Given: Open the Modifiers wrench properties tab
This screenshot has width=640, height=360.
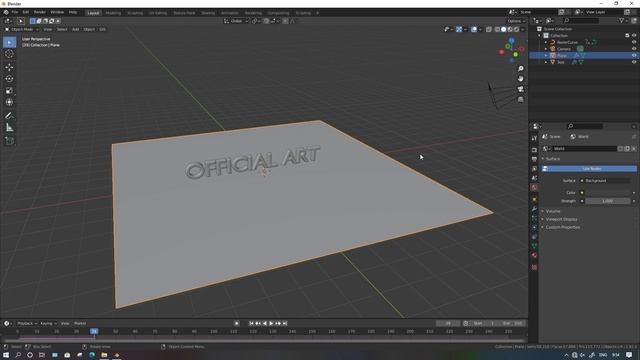Looking at the screenshot, I should coord(534,209).
